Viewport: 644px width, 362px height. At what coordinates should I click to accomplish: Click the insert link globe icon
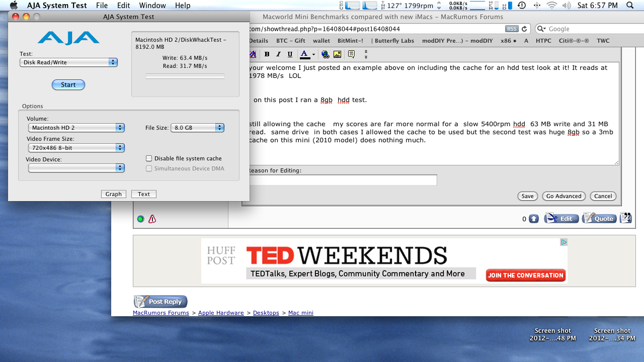326,54
